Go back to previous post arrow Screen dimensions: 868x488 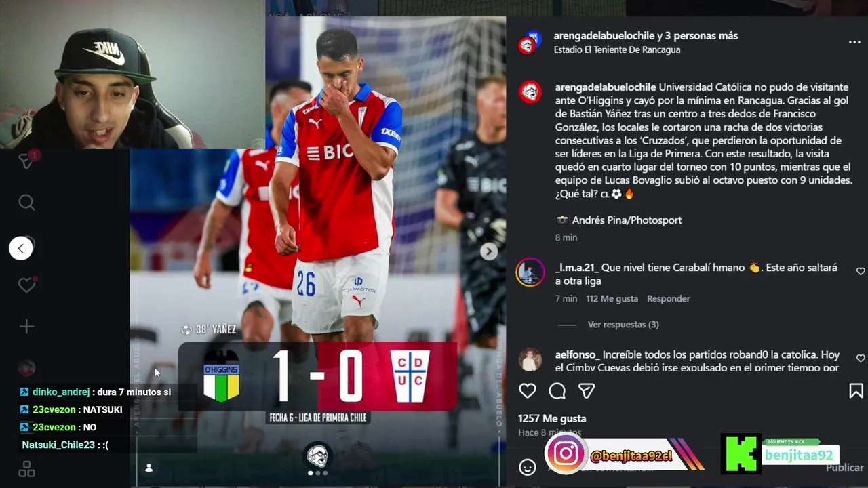click(x=20, y=248)
